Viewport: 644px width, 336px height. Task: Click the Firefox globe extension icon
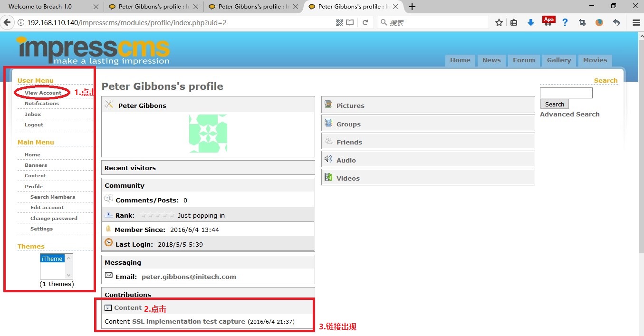[599, 22]
